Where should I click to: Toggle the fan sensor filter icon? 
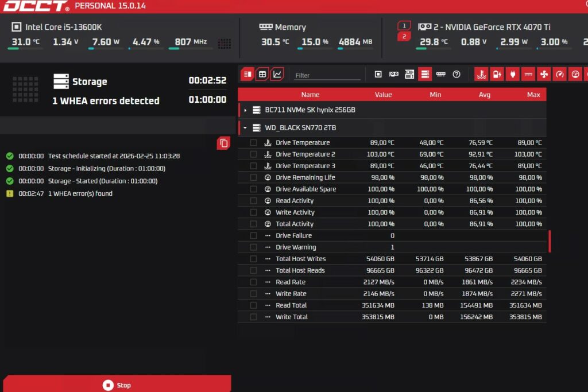point(544,74)
